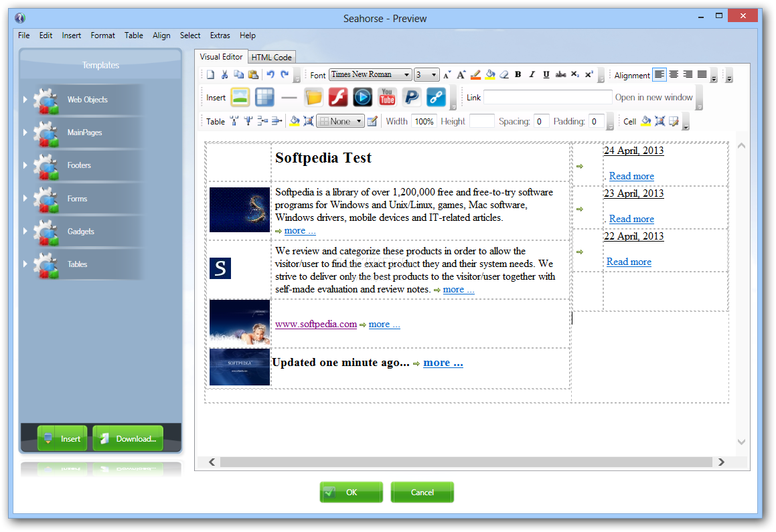
Task: Redo the last action
Action: coord(285,75)
